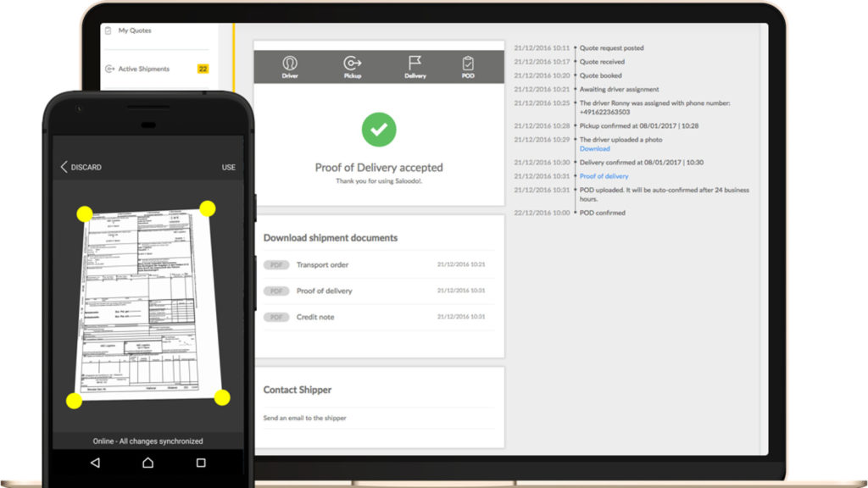The height and width of the screenshot is (488, 868).
Task: Select the Pickup step icon
Action: (352, 64)
